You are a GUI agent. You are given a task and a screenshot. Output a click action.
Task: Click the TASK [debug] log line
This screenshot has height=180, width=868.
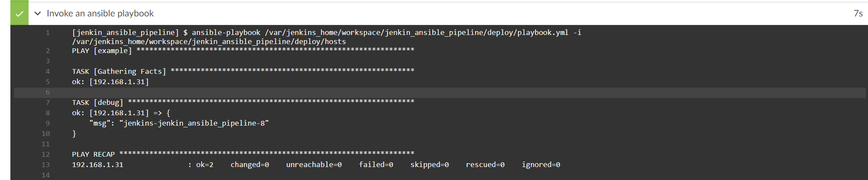(x=243, y=102)
